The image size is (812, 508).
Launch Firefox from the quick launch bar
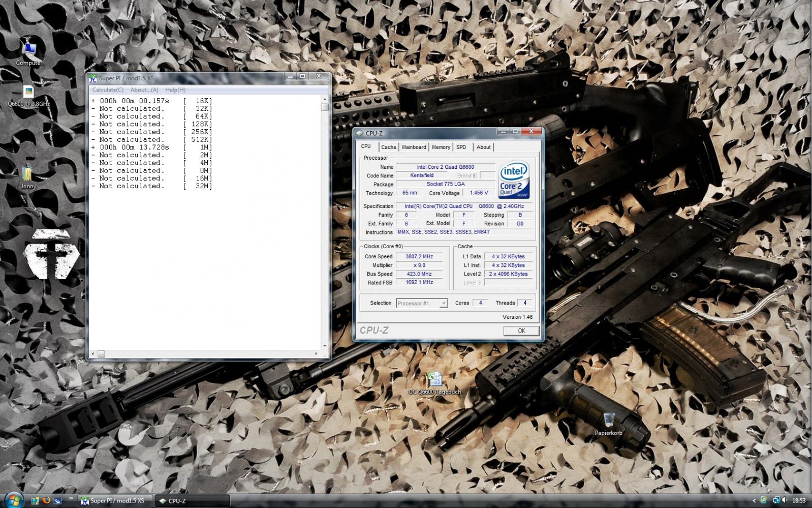[x=46, y=500]
